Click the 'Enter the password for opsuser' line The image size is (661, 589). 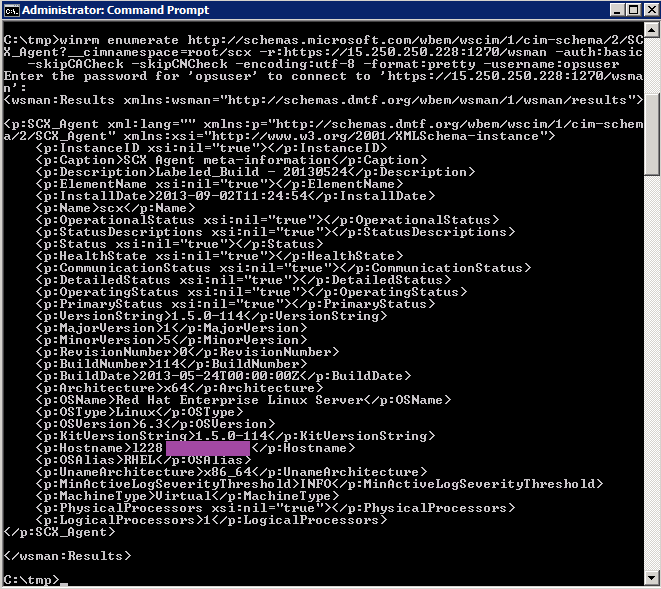pos(323,76)
